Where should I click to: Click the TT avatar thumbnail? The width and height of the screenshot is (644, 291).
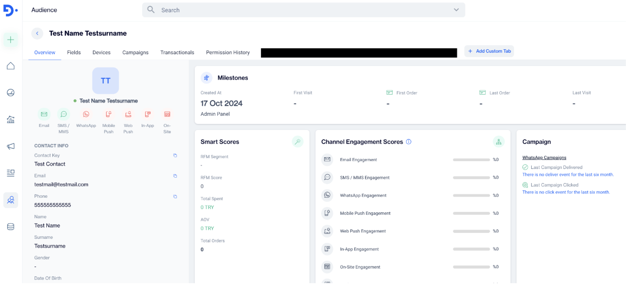click(x=106, y=81)
